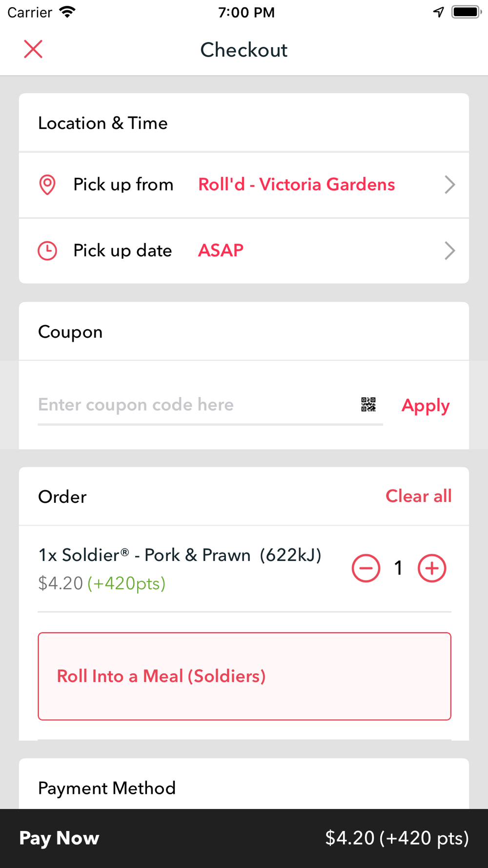The width and height of the screenshot is (488, 868).
Task: Close the Checkout screen with red X
Action: (33, 49)
